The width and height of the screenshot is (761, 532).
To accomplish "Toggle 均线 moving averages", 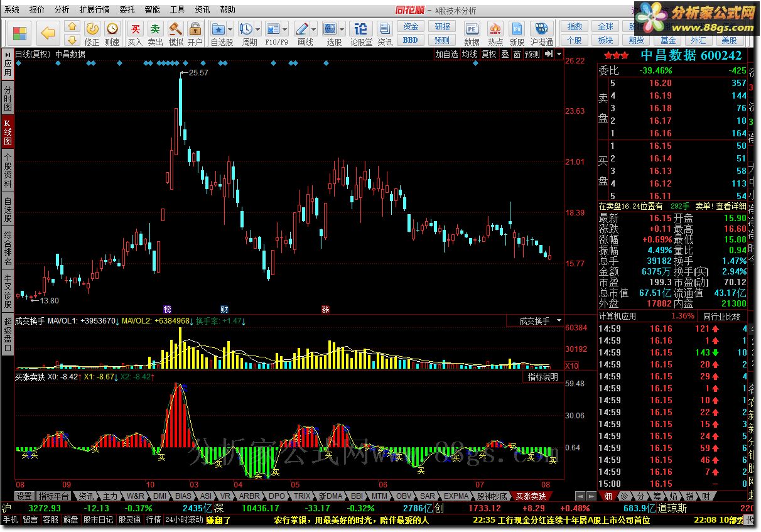I will [469, 54].
